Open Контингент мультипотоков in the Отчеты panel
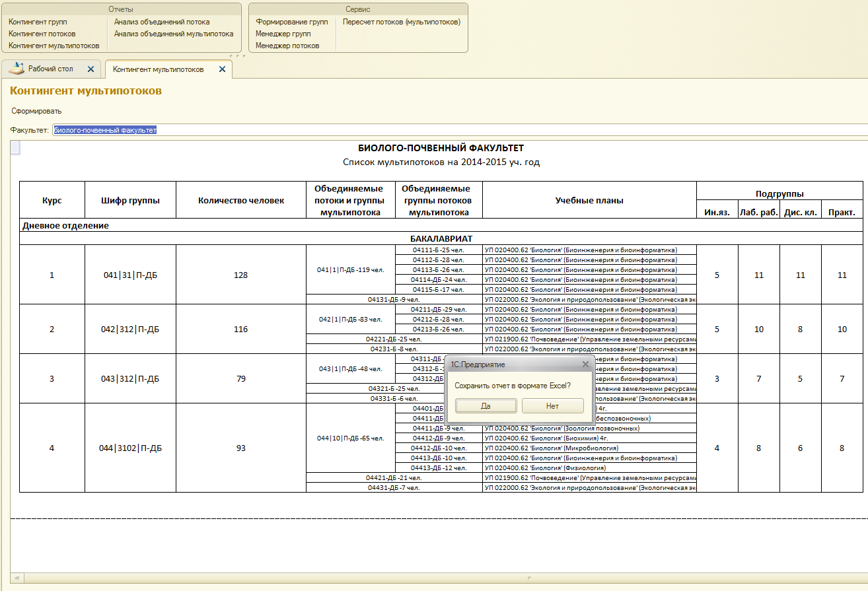 tap(54, 46)
